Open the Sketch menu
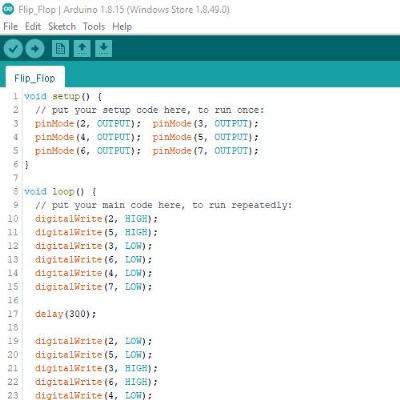 pyautogui.click(x=62, y=26)
